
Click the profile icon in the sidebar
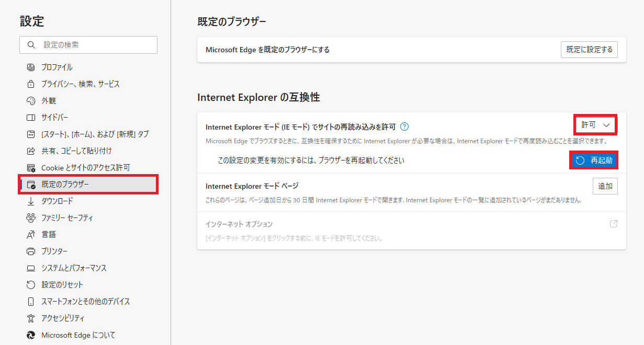click(31, 67)
